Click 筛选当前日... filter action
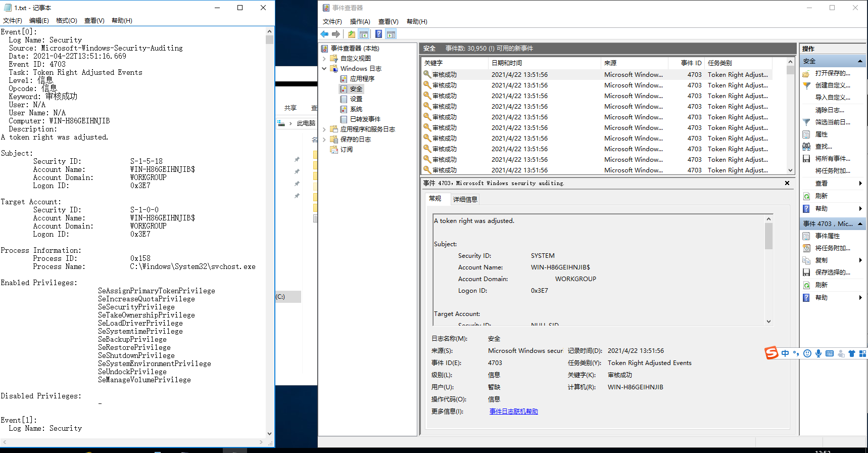This screenshot has height=453, width=868. click(833, 122)
